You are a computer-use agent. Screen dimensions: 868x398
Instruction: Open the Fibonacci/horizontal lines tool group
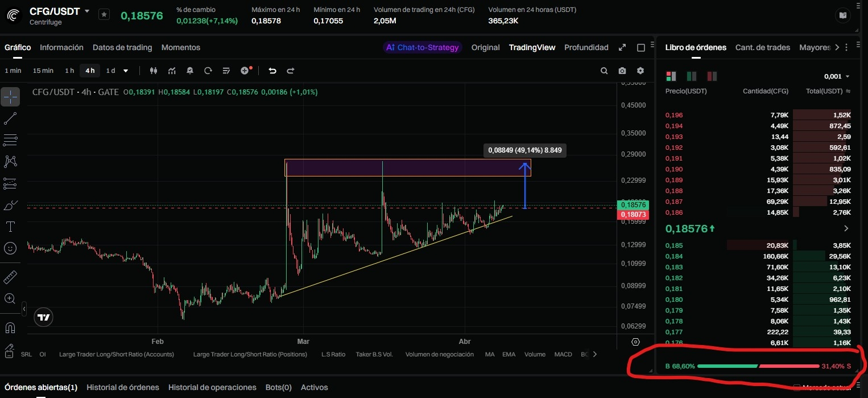pyautogui.click(x=10, y=140)
